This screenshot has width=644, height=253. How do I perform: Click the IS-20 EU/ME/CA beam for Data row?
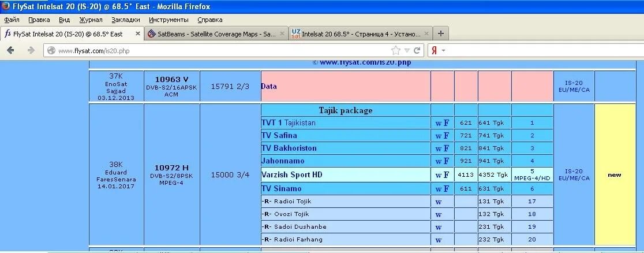tap(574, 86)
